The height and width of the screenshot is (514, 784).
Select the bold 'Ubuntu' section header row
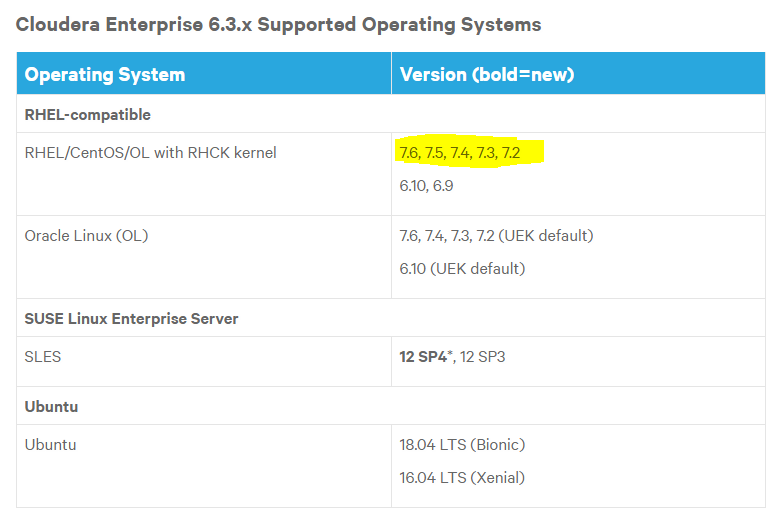[391, 406]
